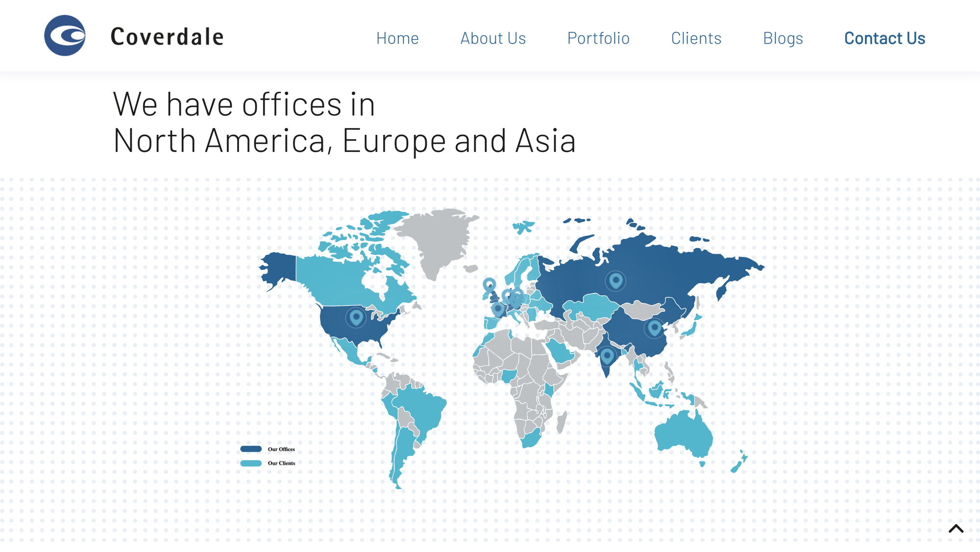Click the pin above the British Isles
This screenshot has width=980, height=552.
pos(489,285)
